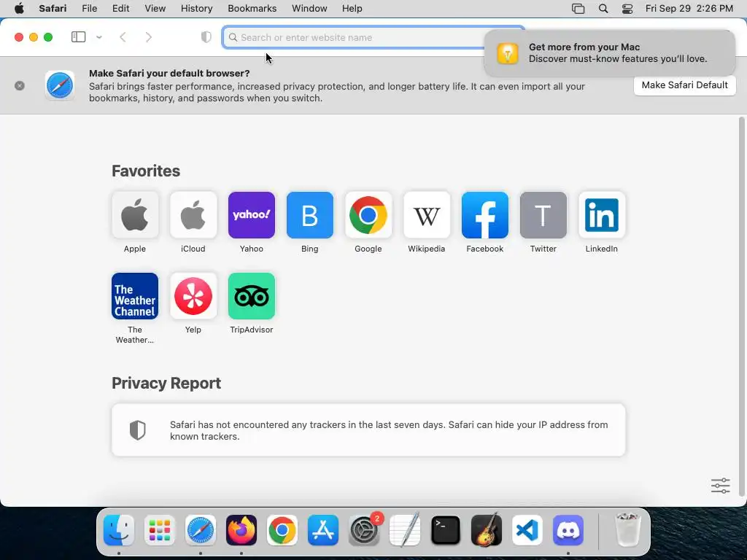
Task: Click the date and time in menu bar
Action: tap(689, 9)
